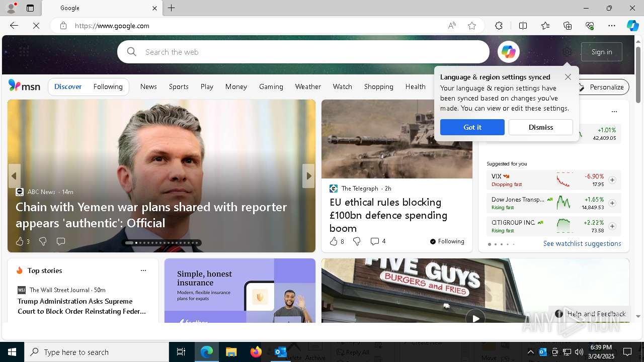The height and width of the screenshot is (362, 644).
Task: Add this page to favorites star
Action: (x=472, y=26)
